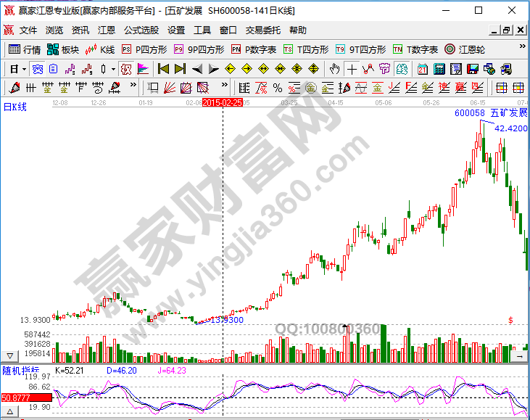The image size is (530, 420).
Task: Open the 工具 menu
Action: [202, 30]
